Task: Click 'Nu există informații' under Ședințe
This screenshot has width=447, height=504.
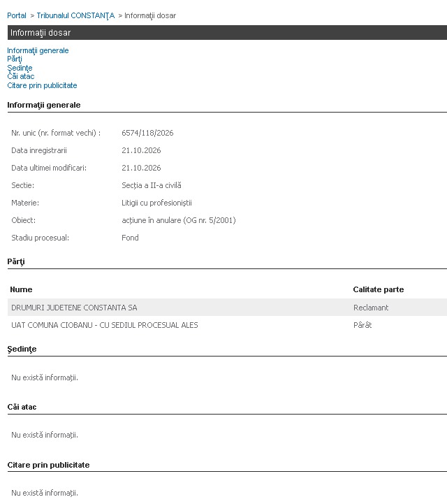Action: pyautogui.click(x=45, y=377)
